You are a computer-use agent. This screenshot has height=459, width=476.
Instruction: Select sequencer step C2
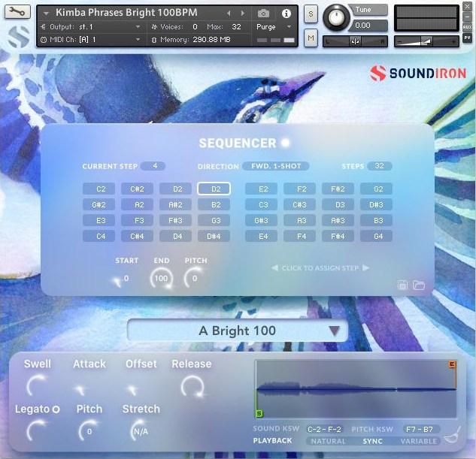(x=99, y=189)
